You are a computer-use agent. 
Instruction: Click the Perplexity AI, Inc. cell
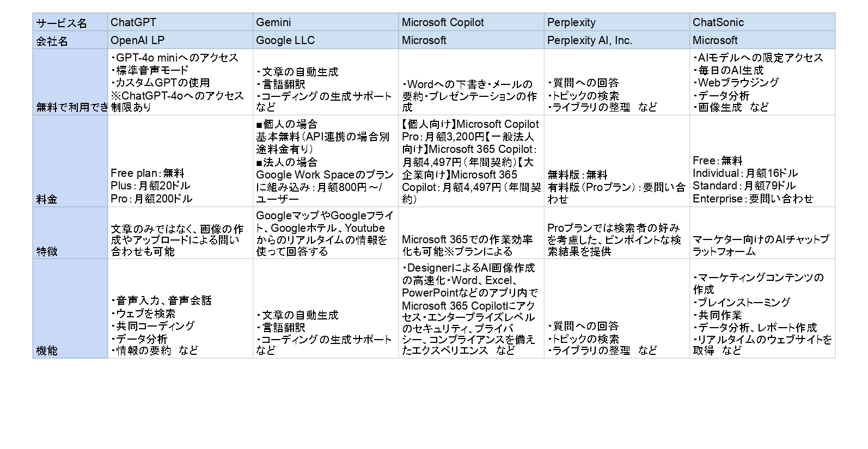click(x=616, y=40)
